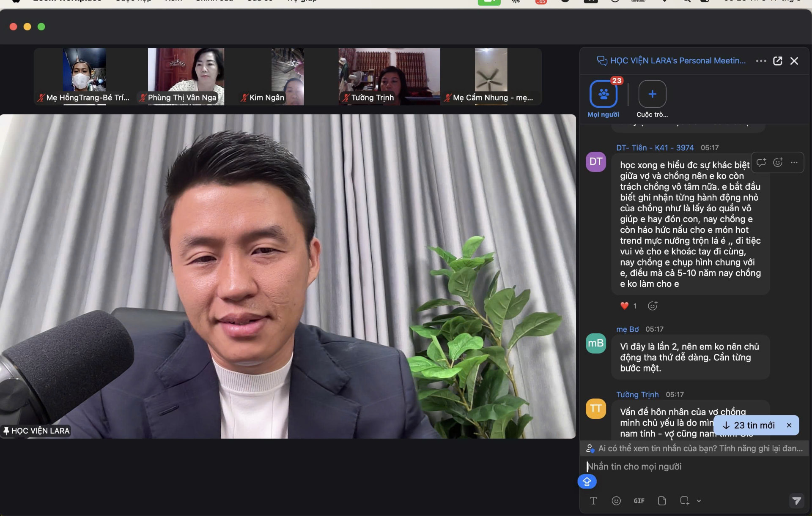The height and width of the screenshot is (516, 812).
Task: Expand screenshot options dropdown arrow
Action: click(x=699, y=501)
